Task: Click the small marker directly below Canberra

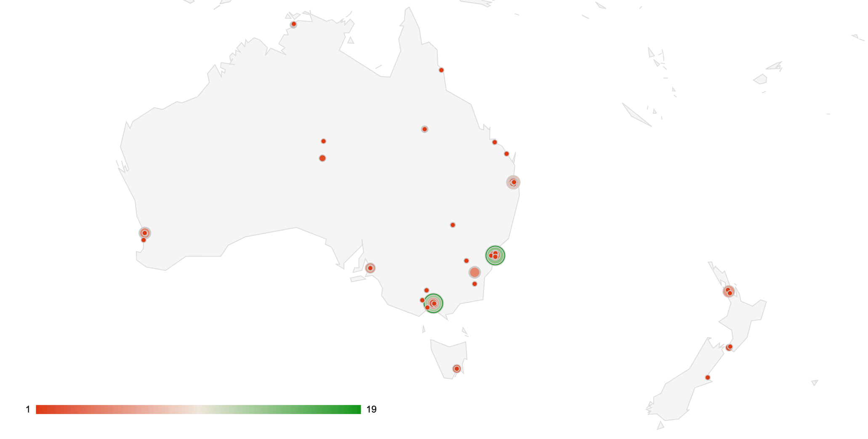Action: (474, 284)
